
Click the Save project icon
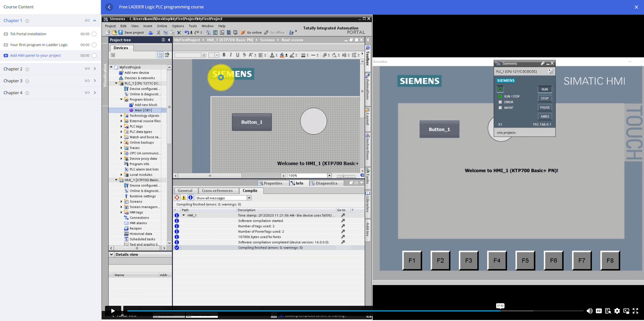pos(120,32)
